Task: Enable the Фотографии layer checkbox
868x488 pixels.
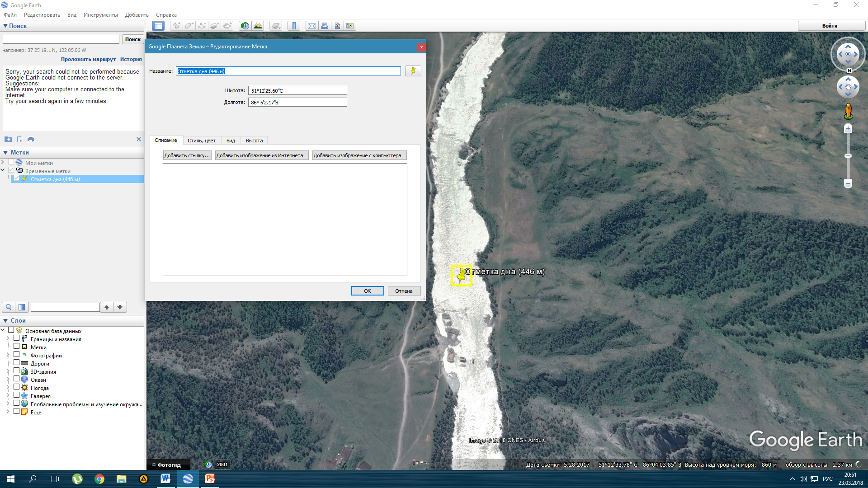Action: coord(16,354)
